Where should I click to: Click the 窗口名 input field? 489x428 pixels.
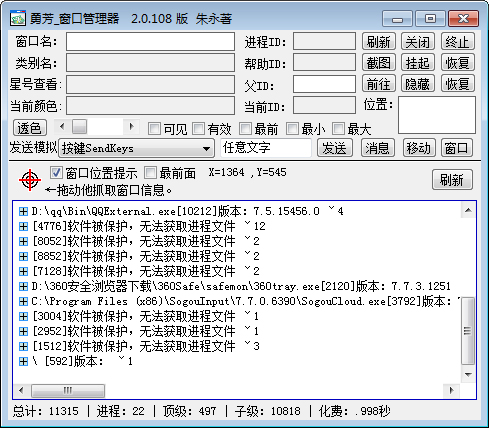click(x=150, y=42)
